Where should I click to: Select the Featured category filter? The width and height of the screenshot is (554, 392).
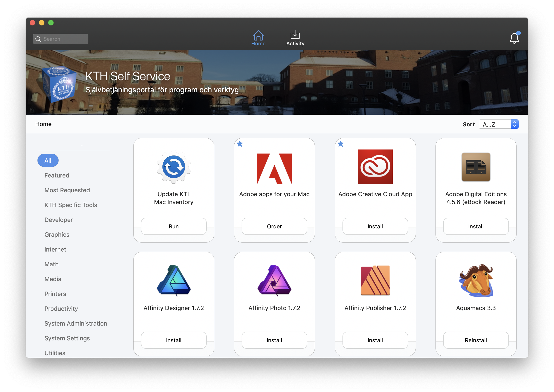pos(57,175)
